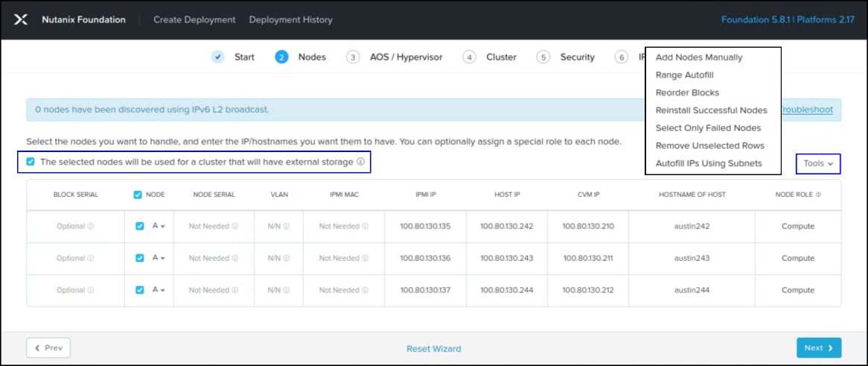Screen dimensions: 868x366
Task: Edit hostname field austin244
Action: pyautogui.click(x=692, y=290)
